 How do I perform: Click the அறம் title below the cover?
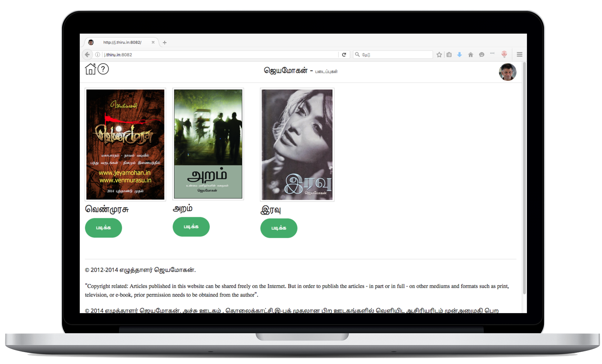click(x=182, y=209)
